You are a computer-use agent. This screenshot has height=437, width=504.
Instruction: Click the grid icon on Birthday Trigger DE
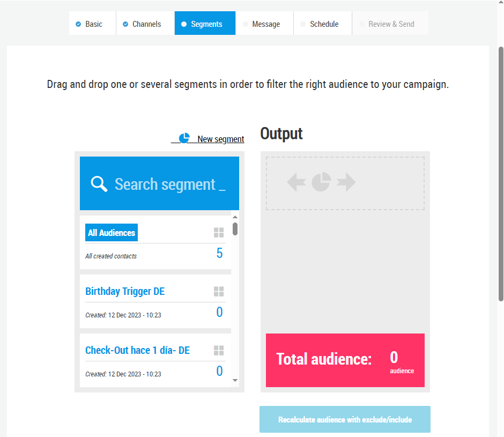click(219, 291)
